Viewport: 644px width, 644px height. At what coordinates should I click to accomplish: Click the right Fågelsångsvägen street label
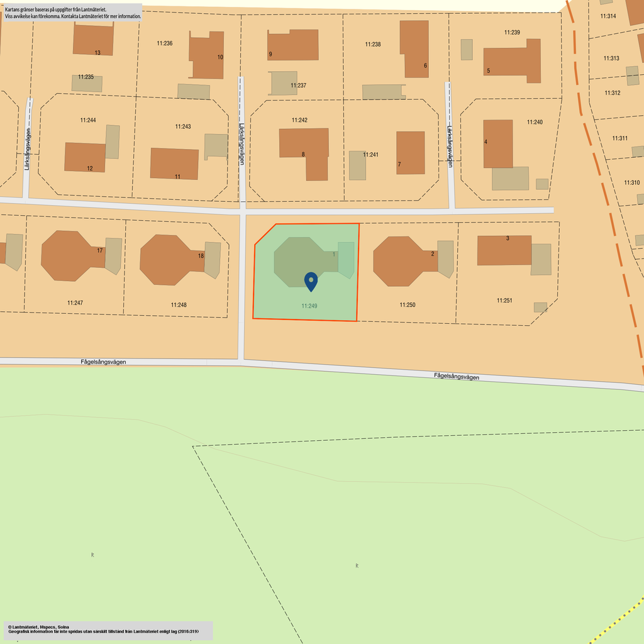456,377
